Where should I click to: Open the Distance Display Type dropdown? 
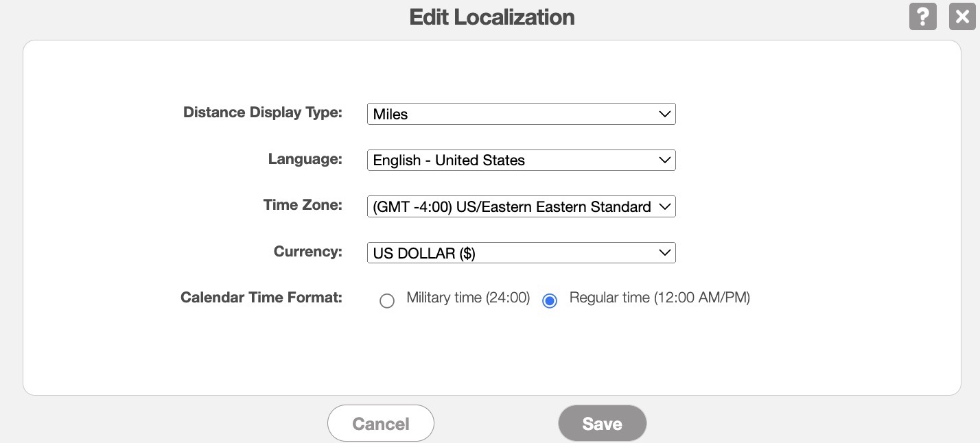pyautogui.click(x=521, y=114)
